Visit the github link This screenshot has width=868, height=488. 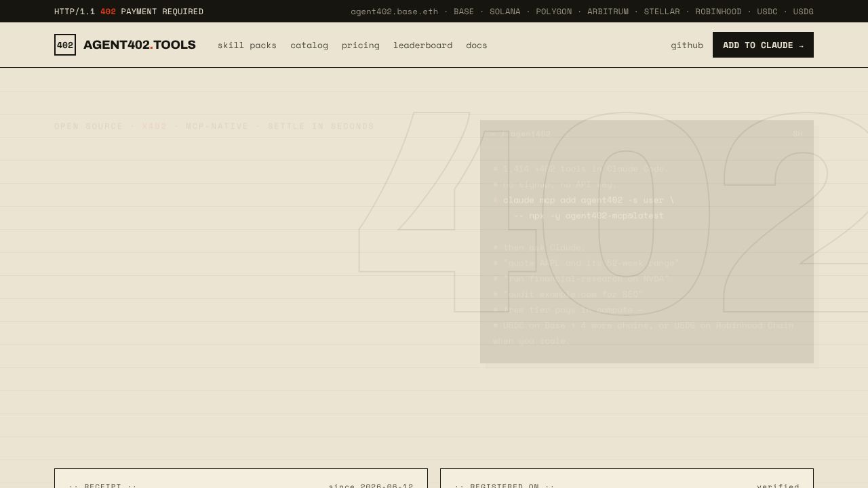687,45
